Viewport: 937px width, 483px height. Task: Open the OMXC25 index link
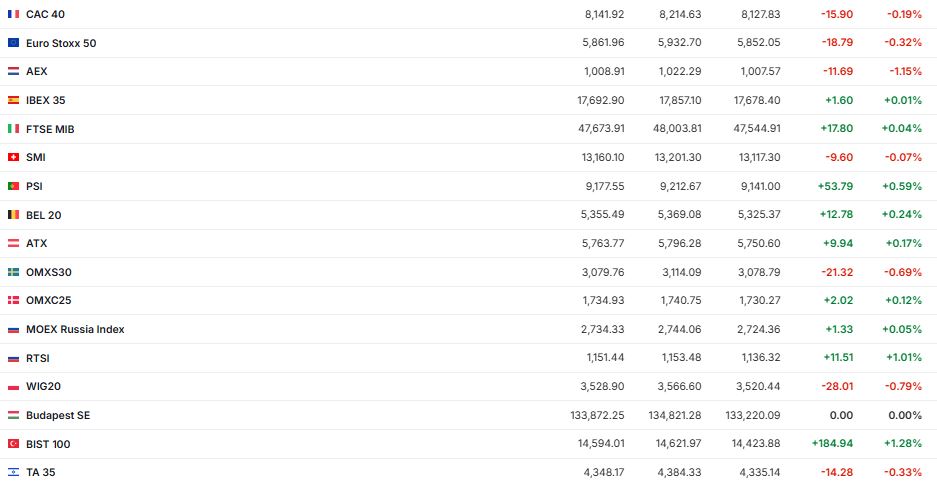48,300
